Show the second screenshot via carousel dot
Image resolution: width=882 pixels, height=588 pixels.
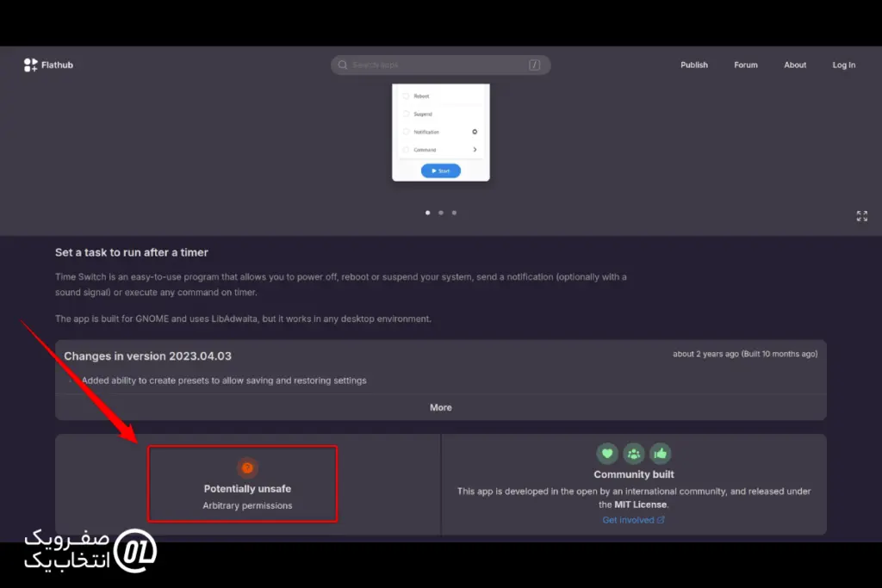(x=441, y=213)
